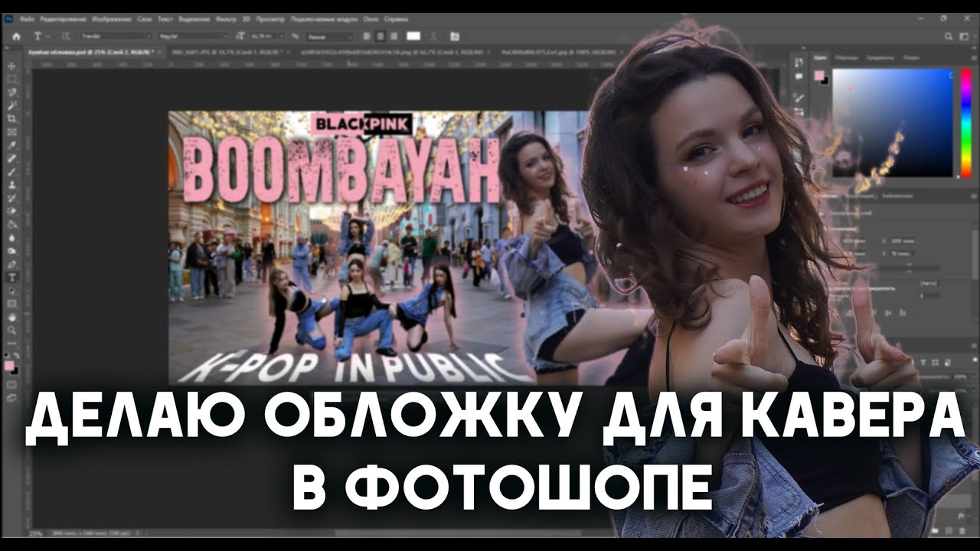Open the History panel icon
Viewport: 980px width, 551px height.
pos(799,63)
